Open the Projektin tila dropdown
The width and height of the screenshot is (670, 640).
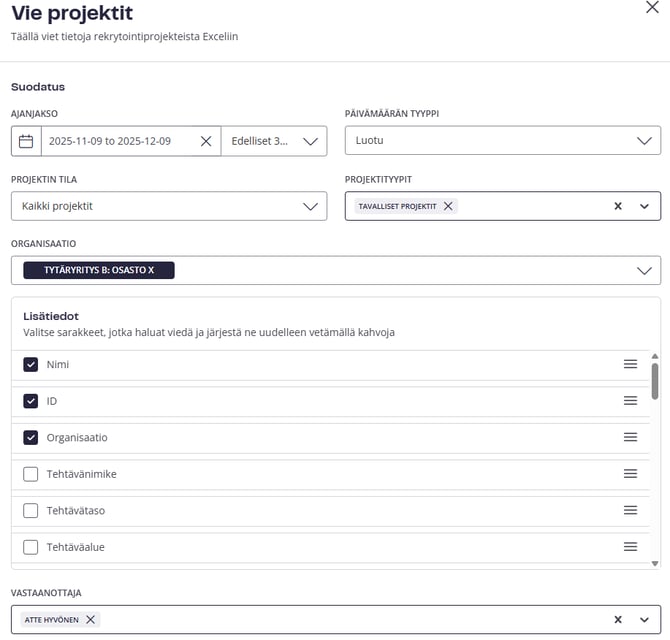(168, 206)
